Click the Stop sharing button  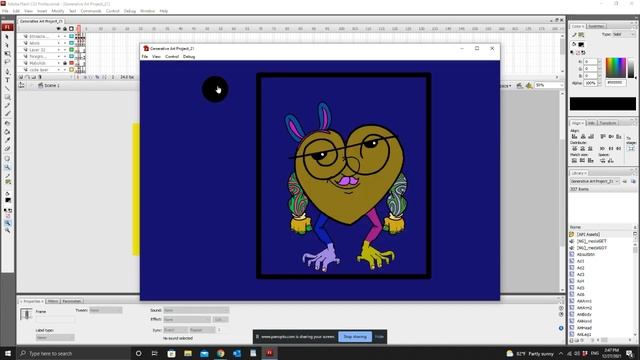(355, 337)
